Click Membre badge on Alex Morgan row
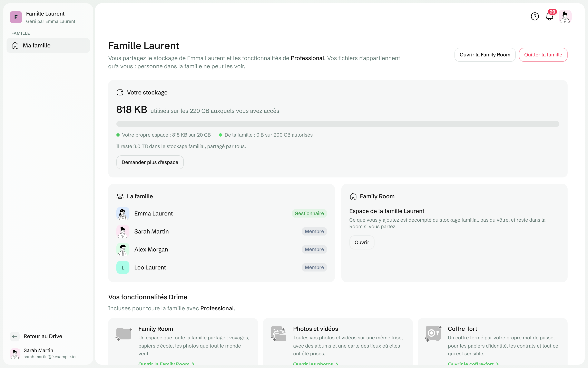This screenshot has width=588, height=368. click(x=314, y=249)
